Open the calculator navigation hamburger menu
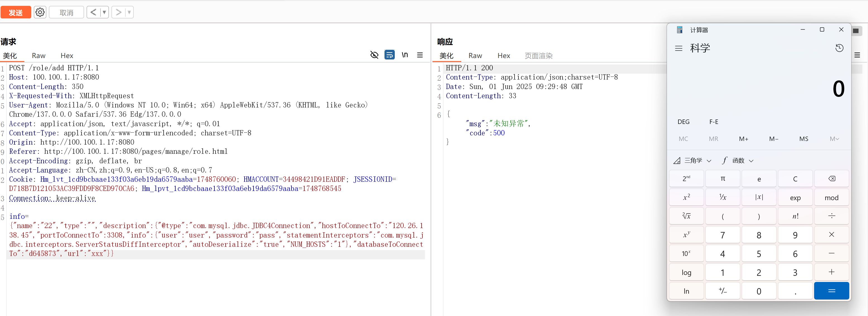 click(679, 49)
